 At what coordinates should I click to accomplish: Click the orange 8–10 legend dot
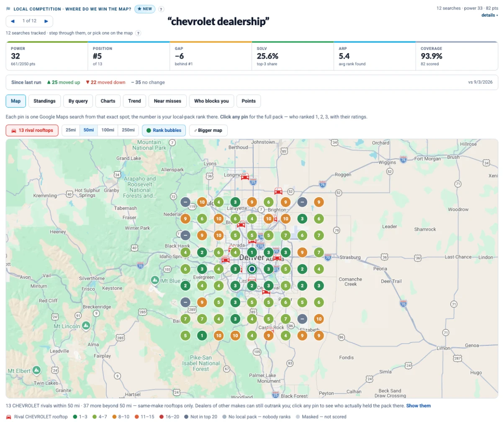click(x=115, y=417)
